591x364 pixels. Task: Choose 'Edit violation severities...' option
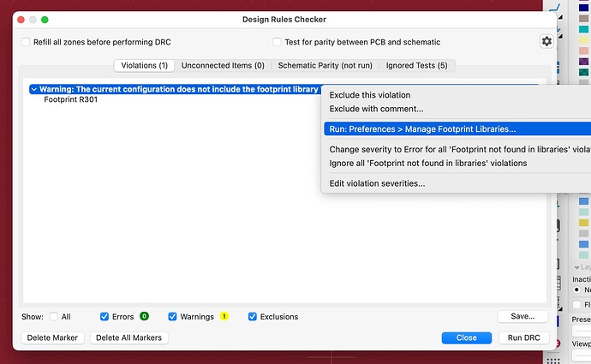point(377,183)
